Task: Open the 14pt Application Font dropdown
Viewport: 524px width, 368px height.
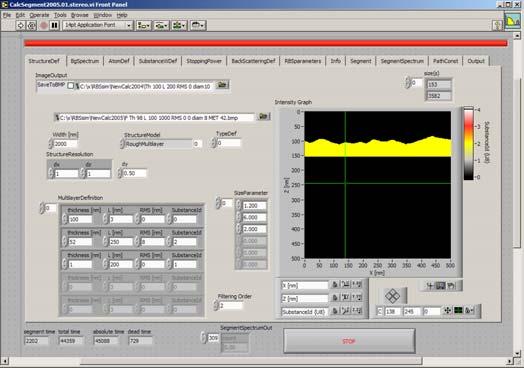Action: [x=98, y=25]
